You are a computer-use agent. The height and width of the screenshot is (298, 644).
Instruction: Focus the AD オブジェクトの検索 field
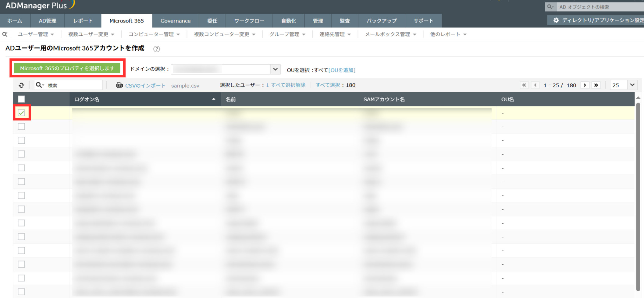(600, 7)
